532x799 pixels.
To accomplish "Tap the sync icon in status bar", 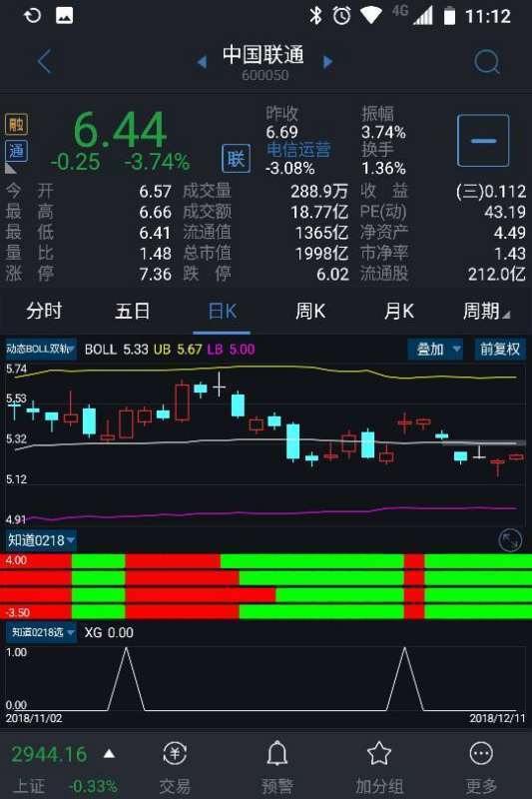I will click(x=32, y=15).
